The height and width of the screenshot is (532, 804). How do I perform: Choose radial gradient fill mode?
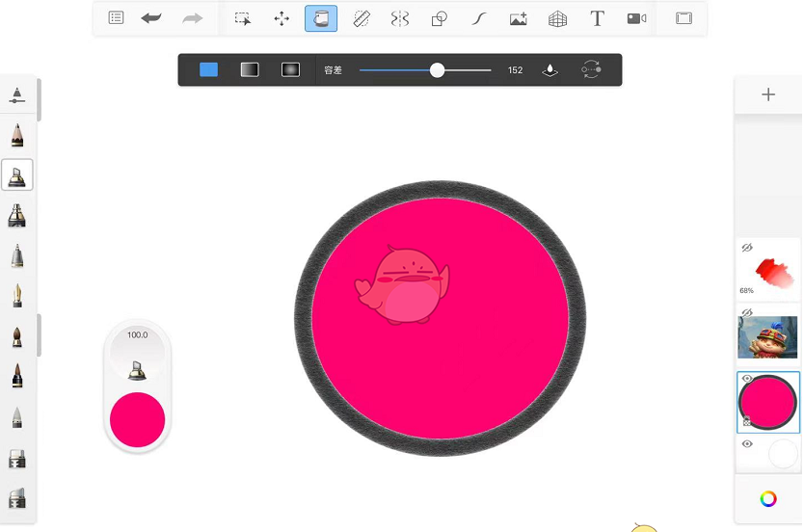point(291,69)
